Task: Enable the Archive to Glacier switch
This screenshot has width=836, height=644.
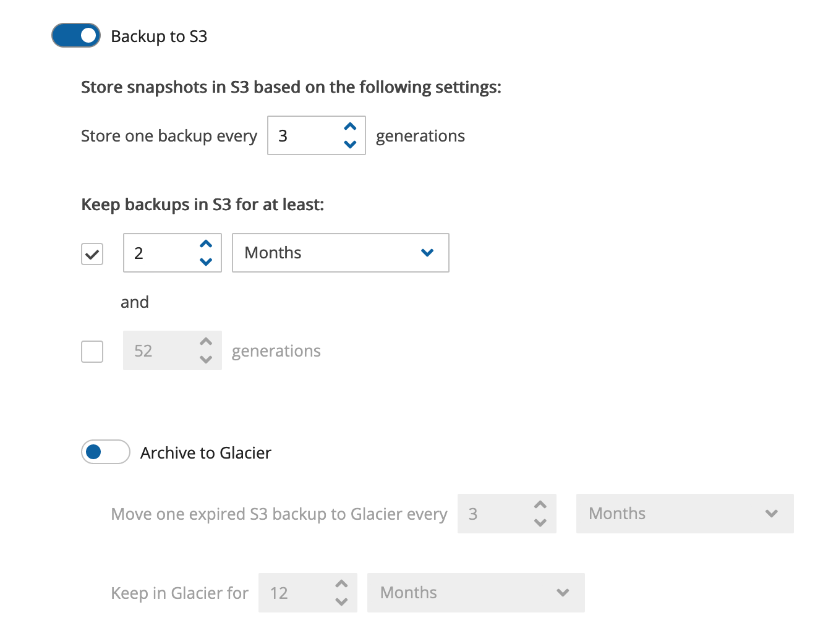Action: point(106,452)
